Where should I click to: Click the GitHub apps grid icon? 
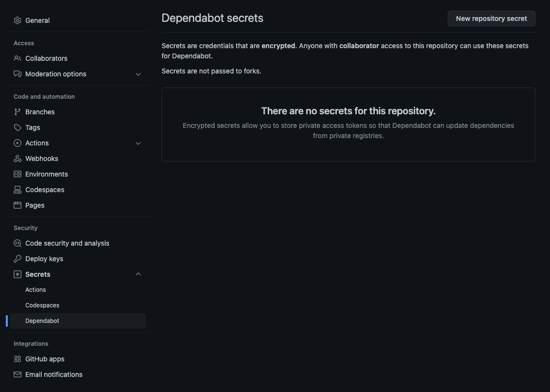click(x=18, y=359)
